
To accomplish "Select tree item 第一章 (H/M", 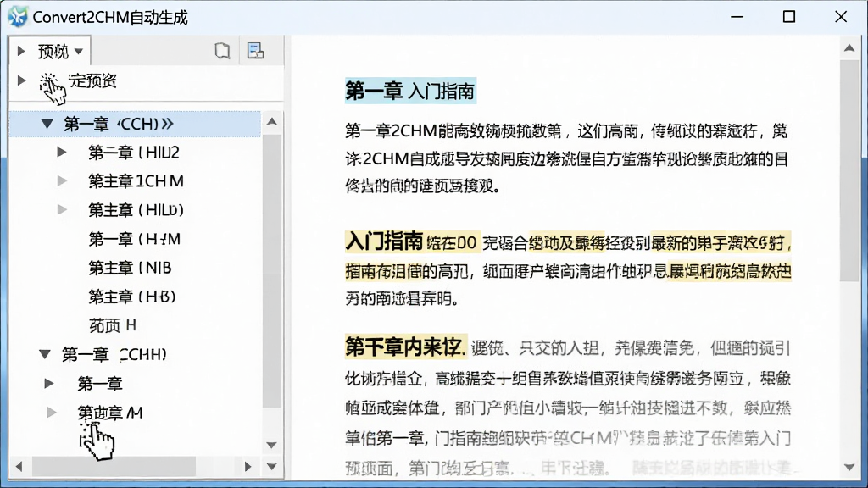I will (135, 239).
